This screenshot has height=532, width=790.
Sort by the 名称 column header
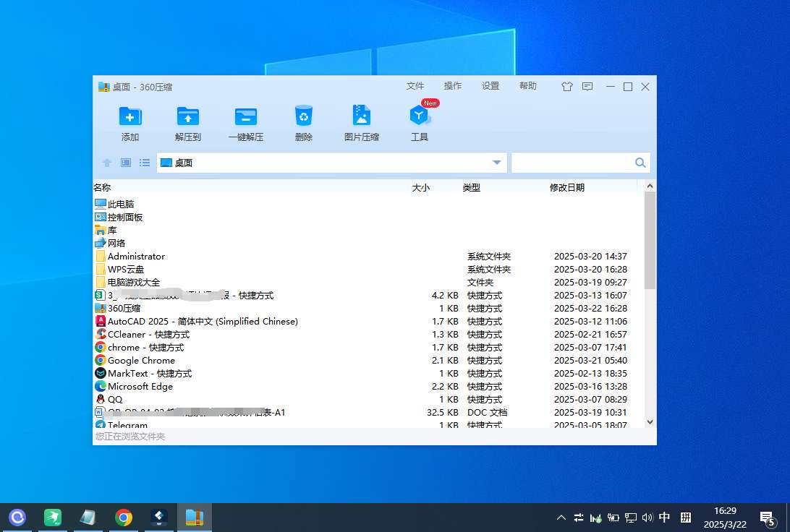[x=102, y=188]
